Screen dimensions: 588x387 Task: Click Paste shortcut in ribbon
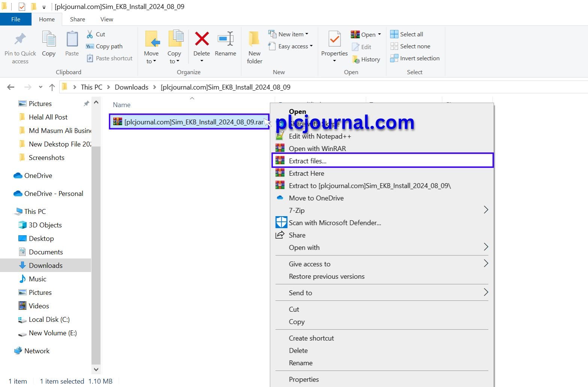click(109, 58)
